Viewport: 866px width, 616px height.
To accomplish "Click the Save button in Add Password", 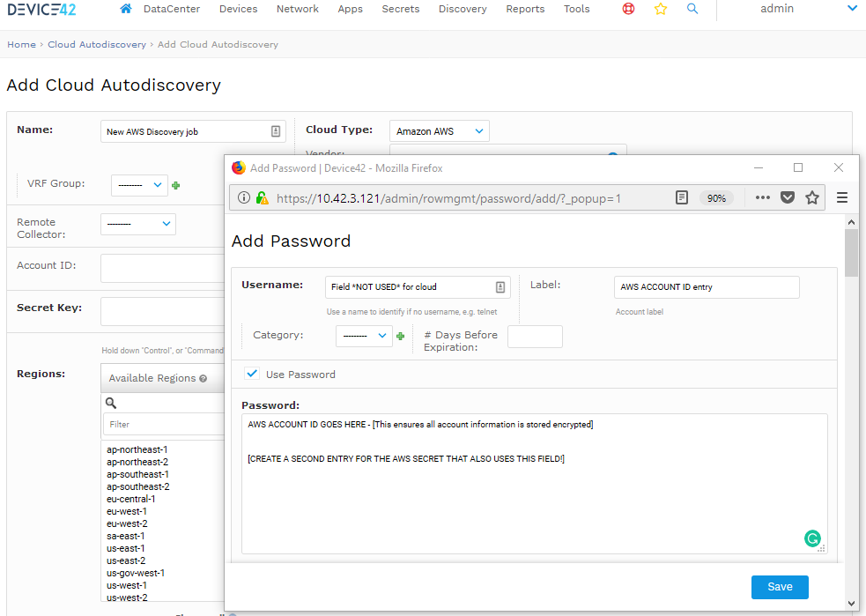I will click(x=779, y=587).
